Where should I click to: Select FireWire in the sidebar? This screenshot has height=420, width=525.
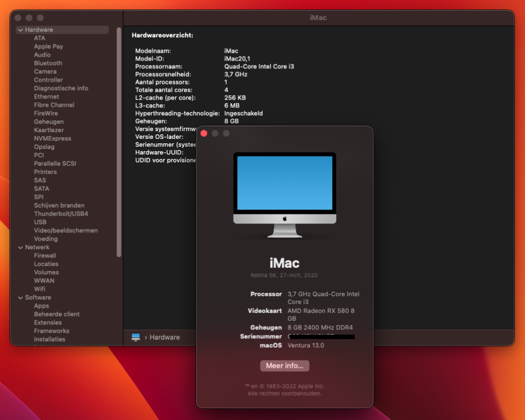(x=46, y=114)
